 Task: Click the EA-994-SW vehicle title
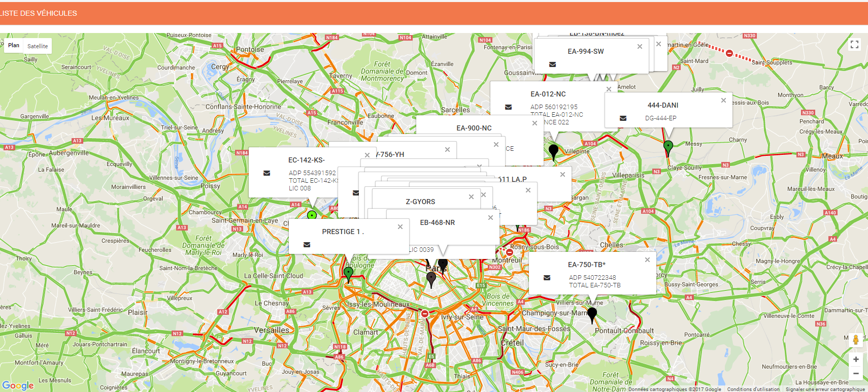586,51
